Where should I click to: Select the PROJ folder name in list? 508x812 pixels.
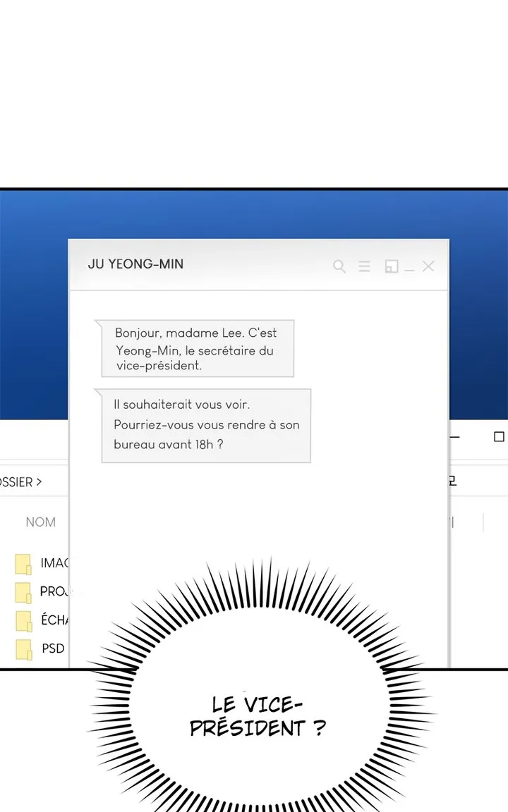[x=54, y=592]
